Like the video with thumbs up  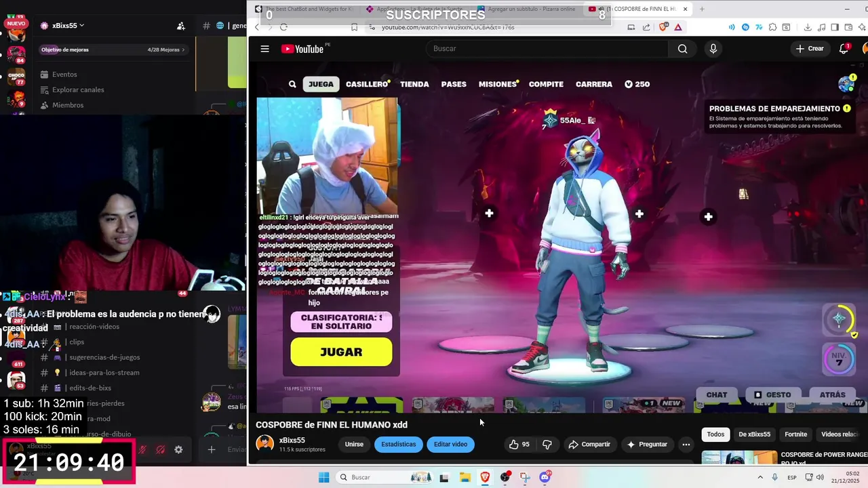(519, 445)
